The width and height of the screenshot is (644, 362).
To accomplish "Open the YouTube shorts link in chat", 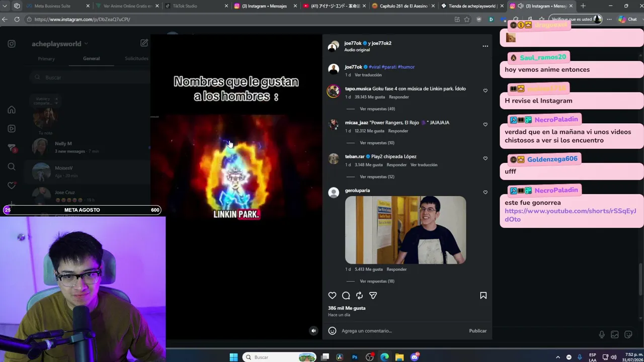I will tap(571, 215).
